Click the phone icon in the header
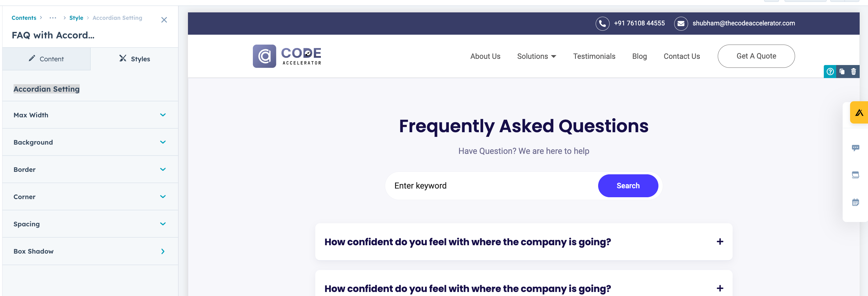Image resolution: width=868 pixels, height=296 pixels. point(602,24)
